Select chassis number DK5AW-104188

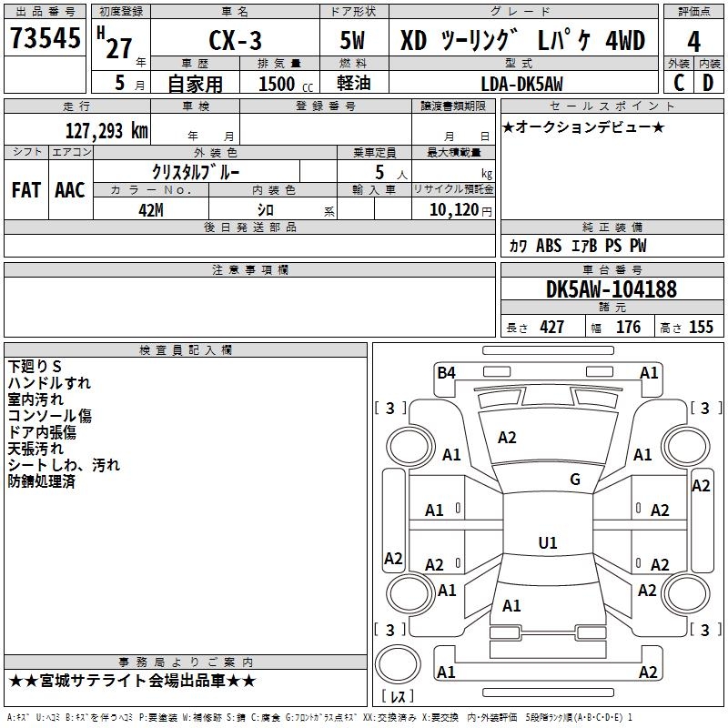click(612, 289)
